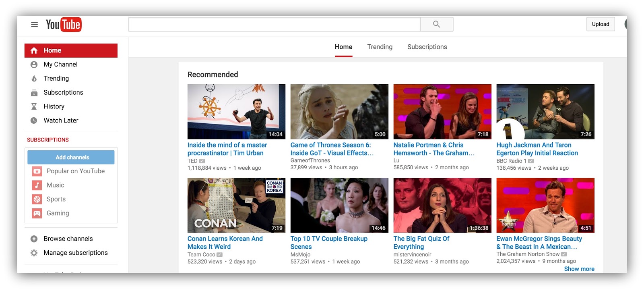This screenshot has width=644, height=291.
Task: Click title 'The Big Fat Quiz Of Everything'
Action: (421, 243)
